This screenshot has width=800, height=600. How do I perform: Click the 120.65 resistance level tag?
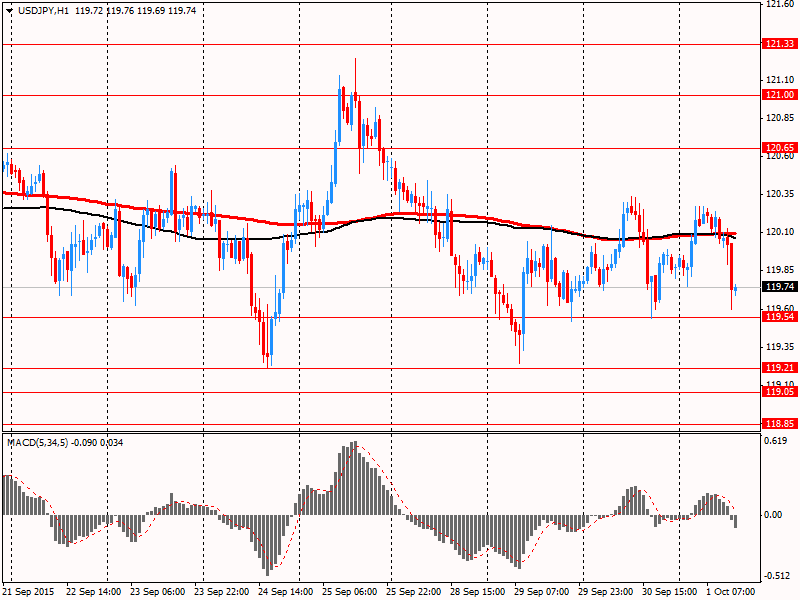point(780,148)
